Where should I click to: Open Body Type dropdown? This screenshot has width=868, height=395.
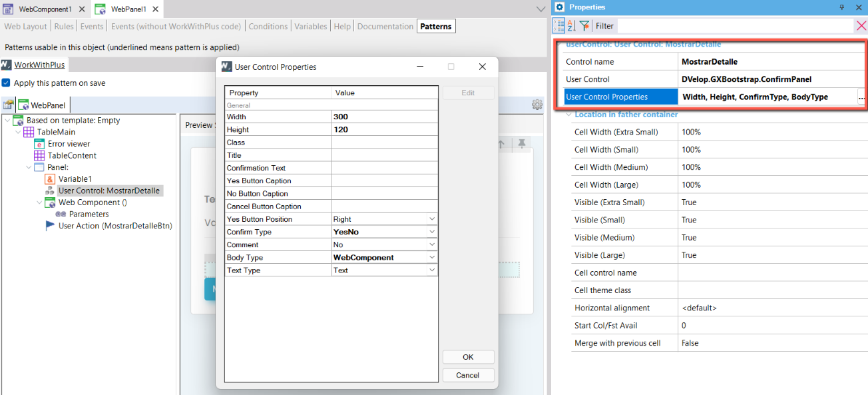click(x=432, y=257)
